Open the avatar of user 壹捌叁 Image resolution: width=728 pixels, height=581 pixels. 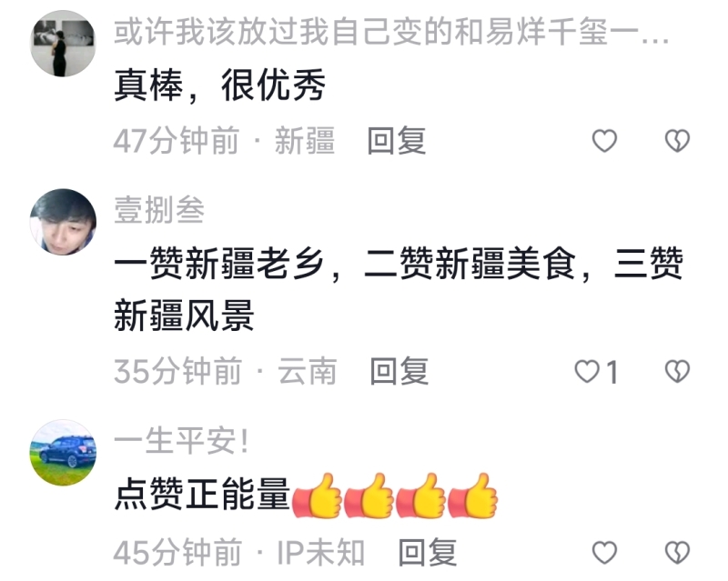tap(63, 222)
